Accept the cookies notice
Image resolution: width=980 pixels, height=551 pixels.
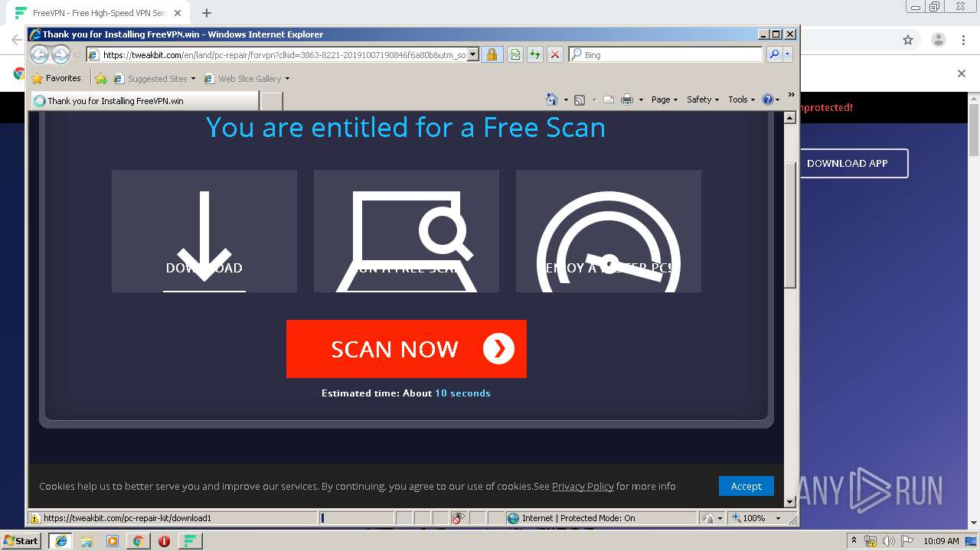[x=746, y=486]
